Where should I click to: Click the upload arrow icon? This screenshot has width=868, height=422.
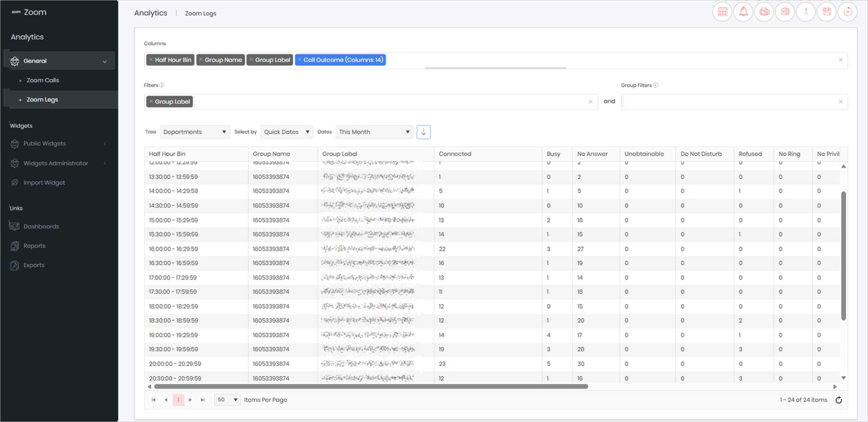click(806, 12)
